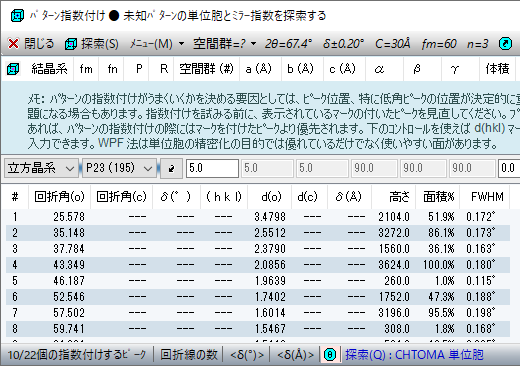Click the 閉じる (close) red X button
This screenshot has height=366, width=520.
(x=31, y=44)
